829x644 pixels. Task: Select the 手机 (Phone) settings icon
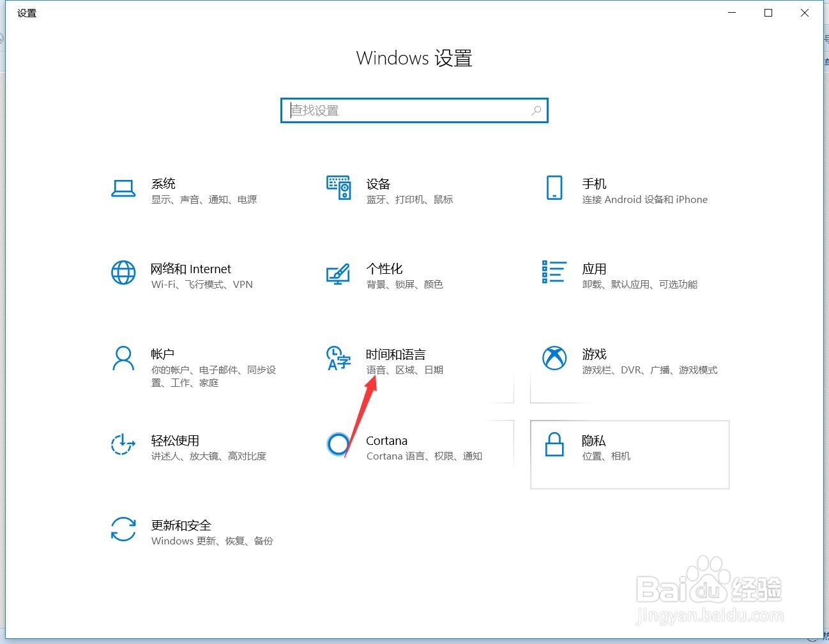pos(554,188)
